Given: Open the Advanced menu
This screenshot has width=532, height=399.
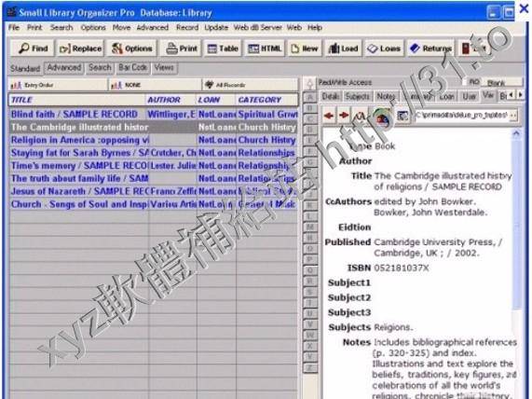Looking at the screenshot, I should click(x=153, y=28).
